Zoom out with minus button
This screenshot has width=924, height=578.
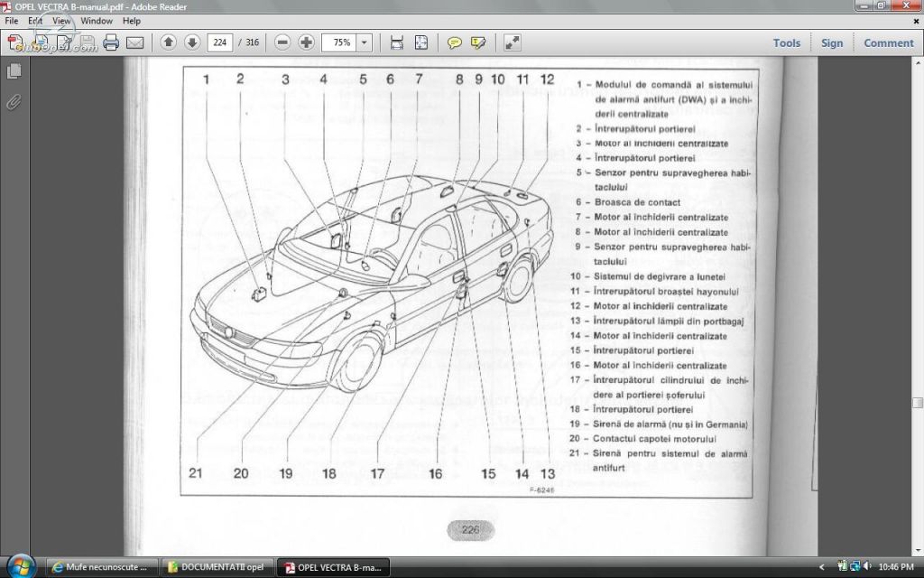click(282, 42)
